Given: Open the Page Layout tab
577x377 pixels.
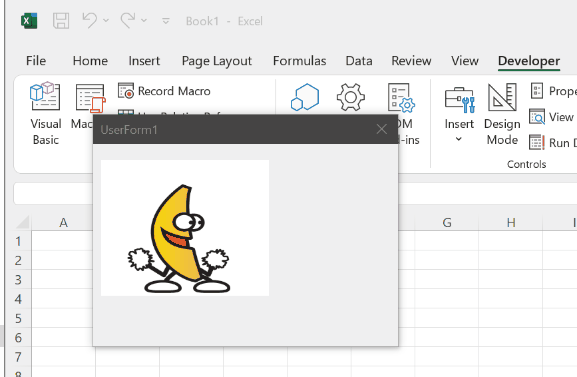Looking at the screenshot, I should tap(217, 61).
